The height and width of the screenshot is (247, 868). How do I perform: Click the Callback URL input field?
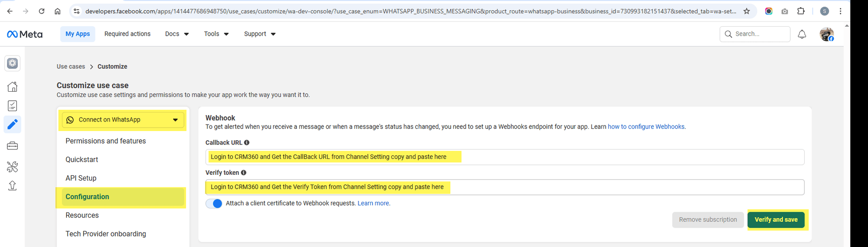(505, 157)
